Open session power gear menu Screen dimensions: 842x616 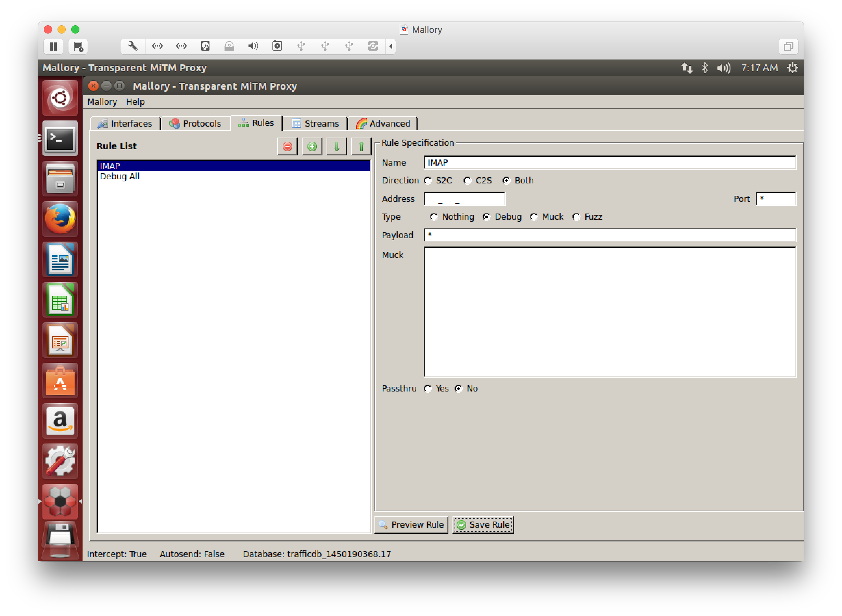click(x=792, y=68)
